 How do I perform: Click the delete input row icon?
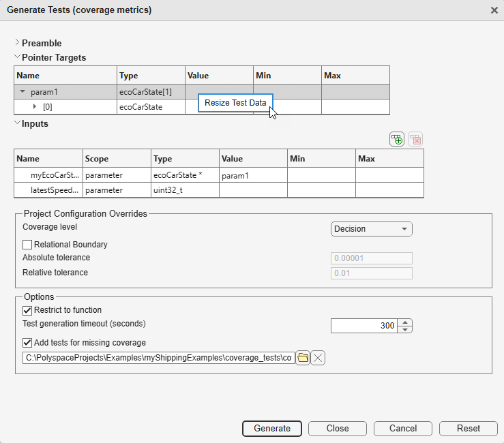(x=415, y=140)
